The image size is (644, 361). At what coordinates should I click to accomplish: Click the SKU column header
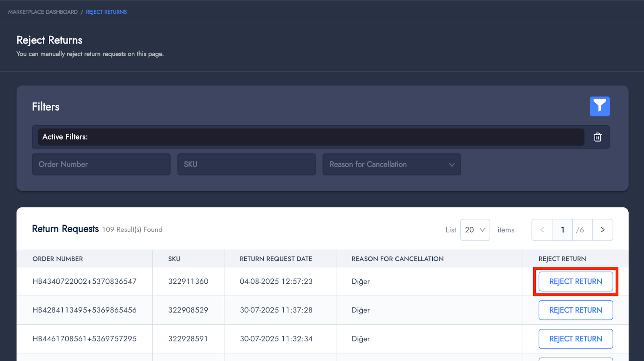click(174, 259)
